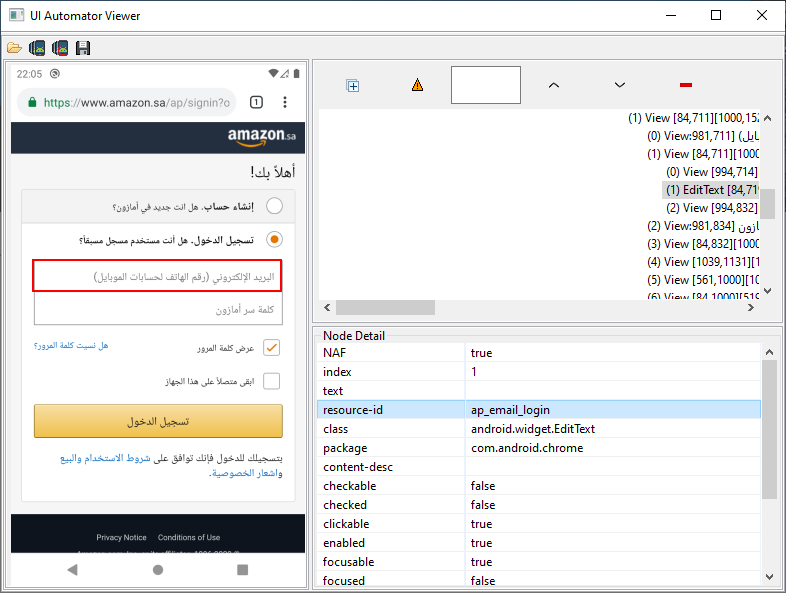Click the tree horizontal scrollbar thumb
This screenshot has width=786, height=593.
(x=385, y=307)
